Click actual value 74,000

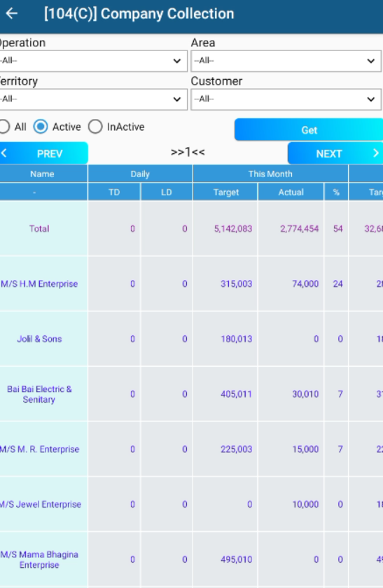click(x=305, y=284)
